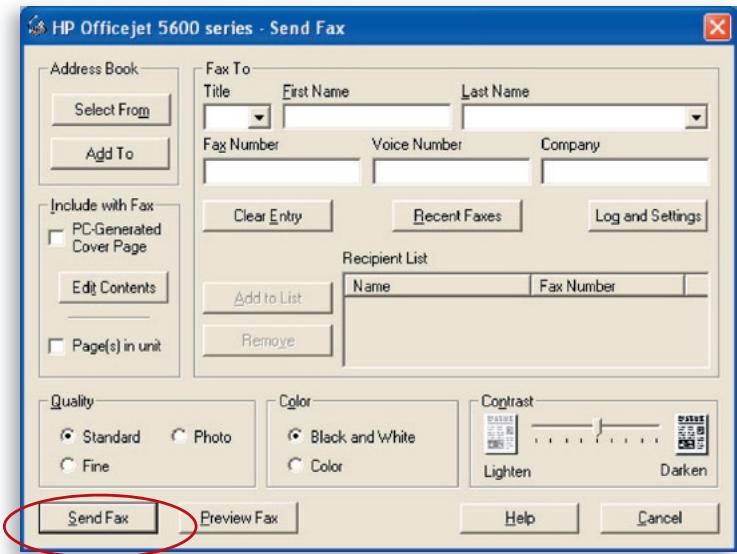The height and width of the screenshot is (554, 737).
Task: Click the Clear Entry button
Action: pos(268,216)
